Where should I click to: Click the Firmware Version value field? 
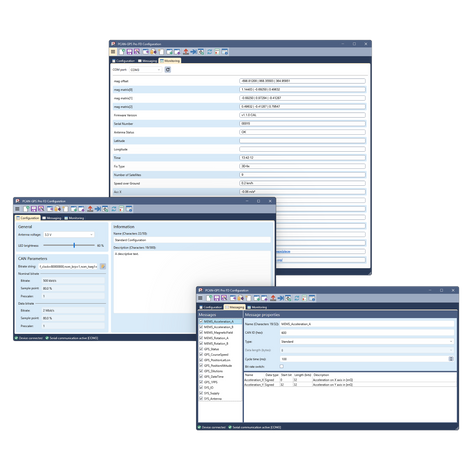[x=302, y=115]
